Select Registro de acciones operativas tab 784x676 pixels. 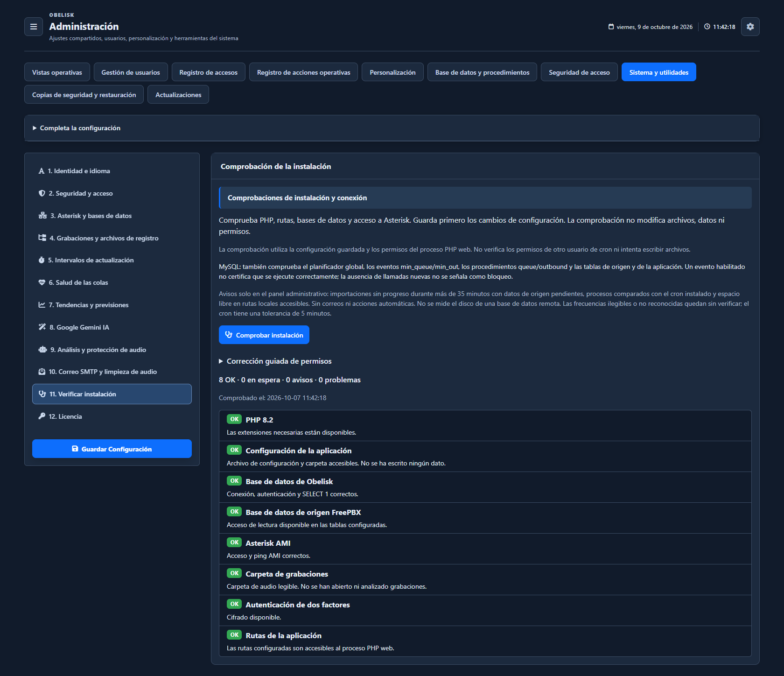pyautogui.click(x=304, y=72)
